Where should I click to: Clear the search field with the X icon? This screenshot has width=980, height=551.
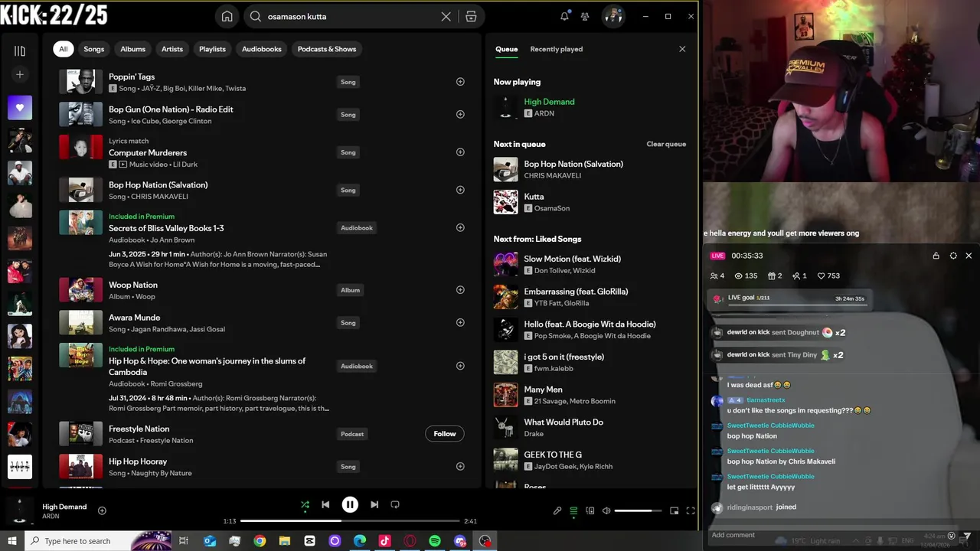446,16
